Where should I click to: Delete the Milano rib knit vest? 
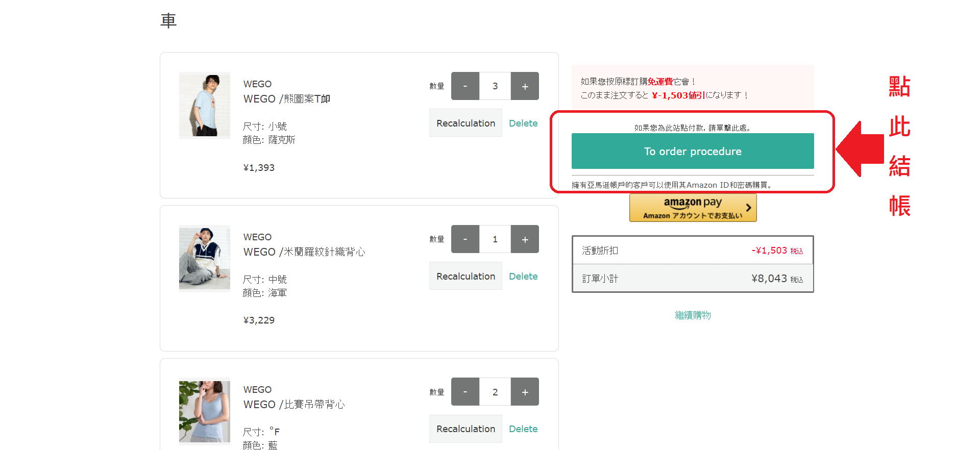(x=523, y=276)
